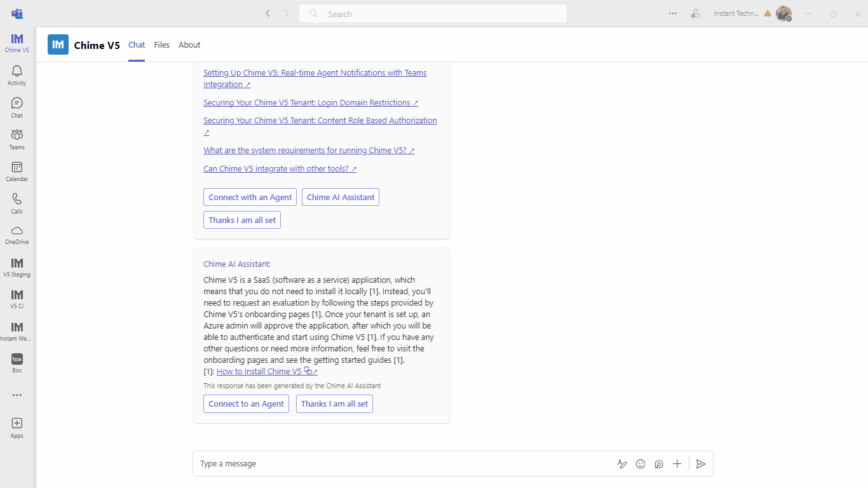868x488 pixels.
Task: Switch to the About tab
Action: tap(189, 45)
